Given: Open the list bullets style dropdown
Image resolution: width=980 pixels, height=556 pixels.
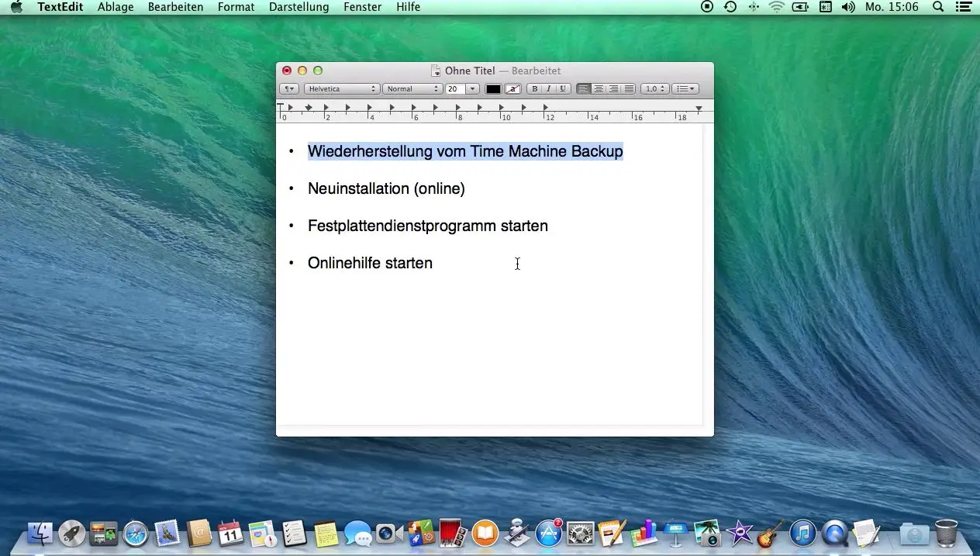Looking at the screenshot, I should (685, 89).
